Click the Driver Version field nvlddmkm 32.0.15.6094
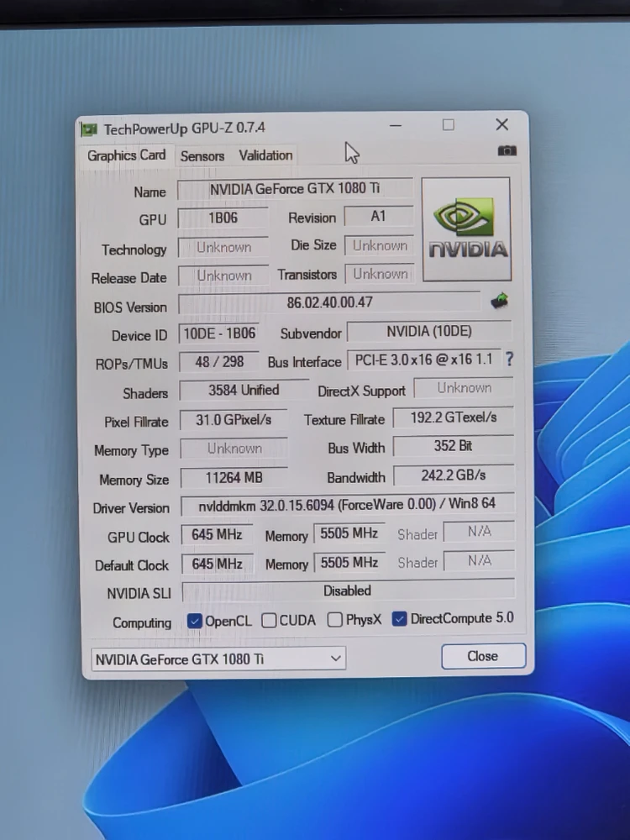630x840 pixels. pos(347,505)
